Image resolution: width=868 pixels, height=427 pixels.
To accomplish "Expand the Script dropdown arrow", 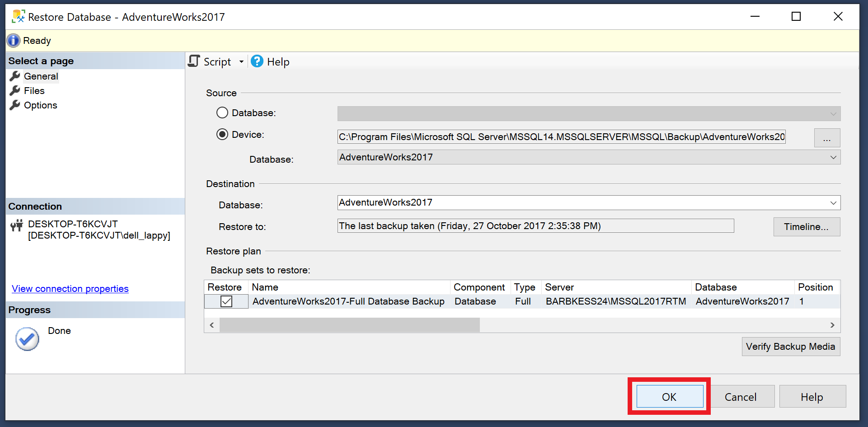I will pos(242,61).
